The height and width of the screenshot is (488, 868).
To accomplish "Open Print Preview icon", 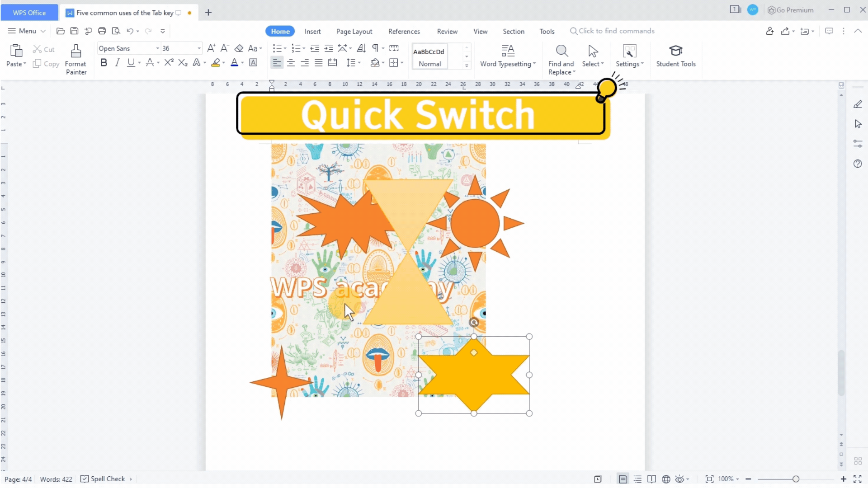I will (x=116, y=31).
